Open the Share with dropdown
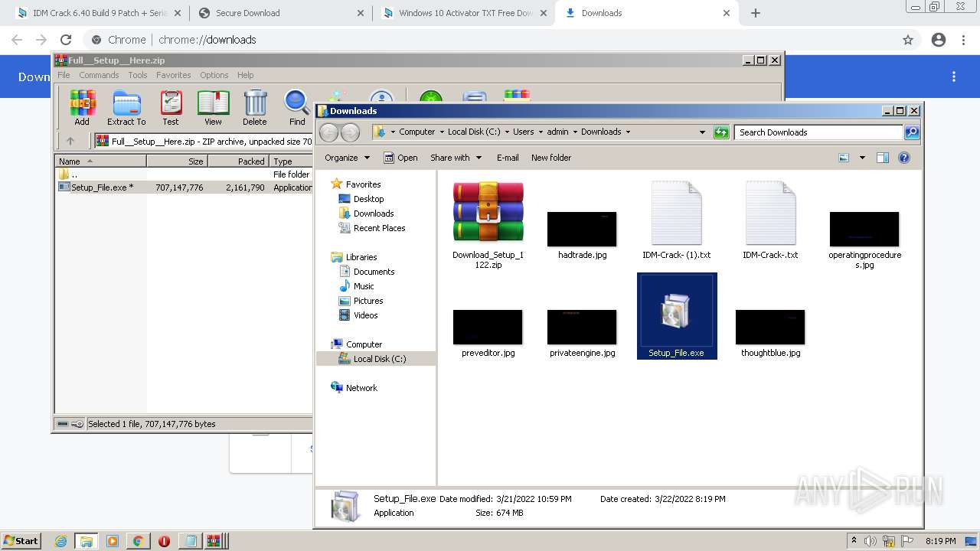The height and width of the screenshot is (551, 980). [x=456, y=158]
